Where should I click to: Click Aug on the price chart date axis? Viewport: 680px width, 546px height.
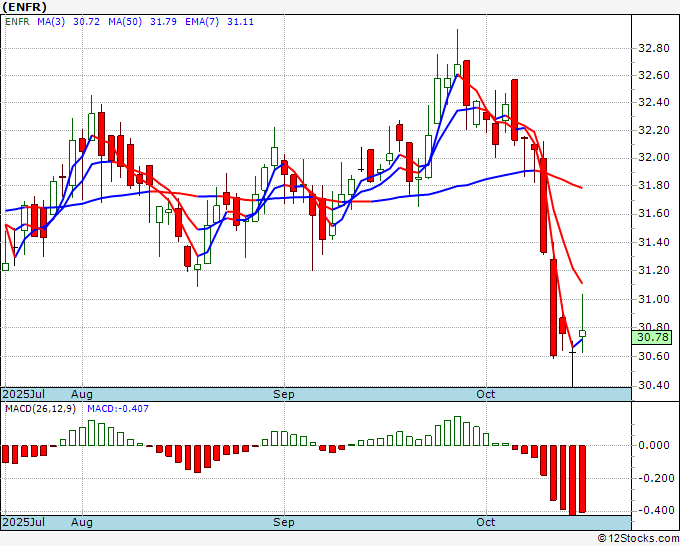click(x=82, y=394)
